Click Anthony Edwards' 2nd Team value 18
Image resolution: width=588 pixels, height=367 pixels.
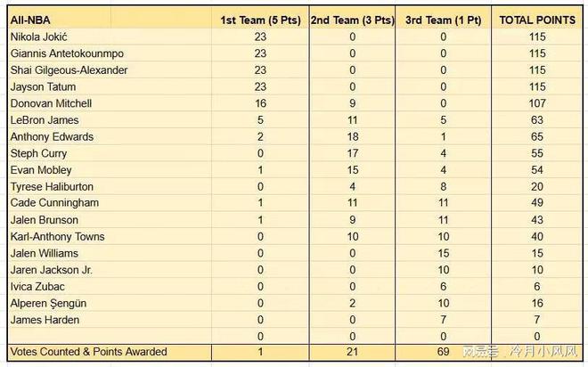pos(352,136)
